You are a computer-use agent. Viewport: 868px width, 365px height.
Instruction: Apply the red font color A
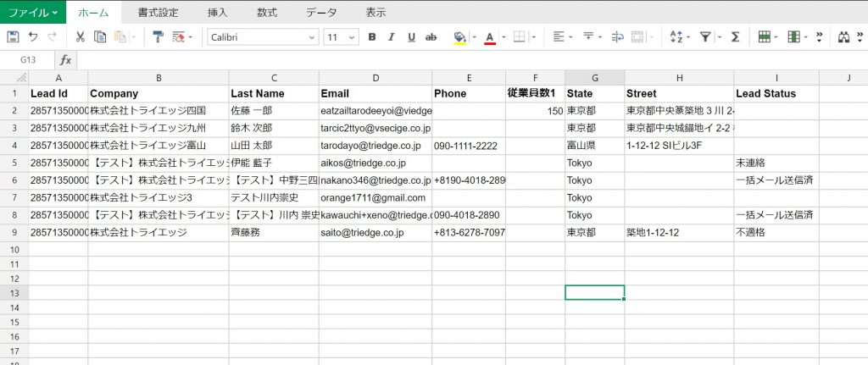[489, 37]
